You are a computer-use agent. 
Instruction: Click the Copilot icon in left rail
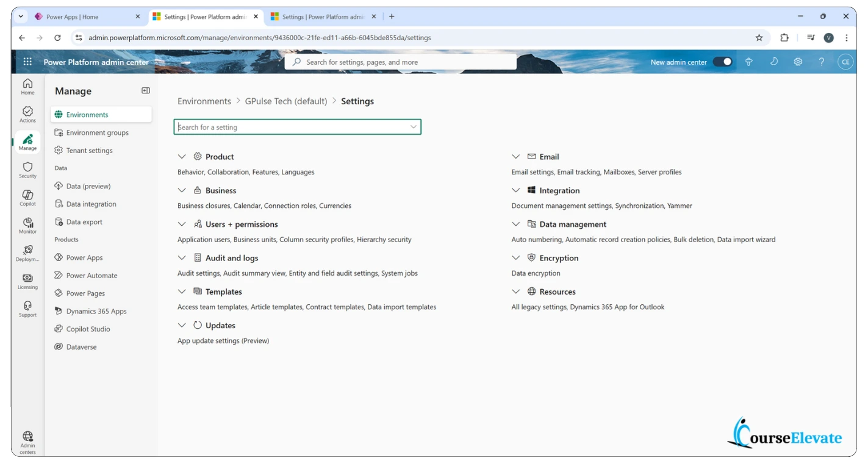point(27,198)
